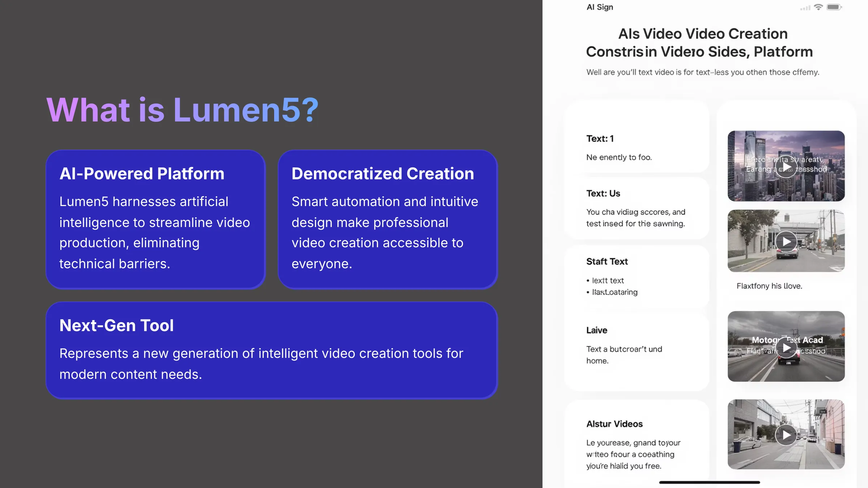
Task: Open the Next-Gen Tool card
Action: (x=272, y=350)
